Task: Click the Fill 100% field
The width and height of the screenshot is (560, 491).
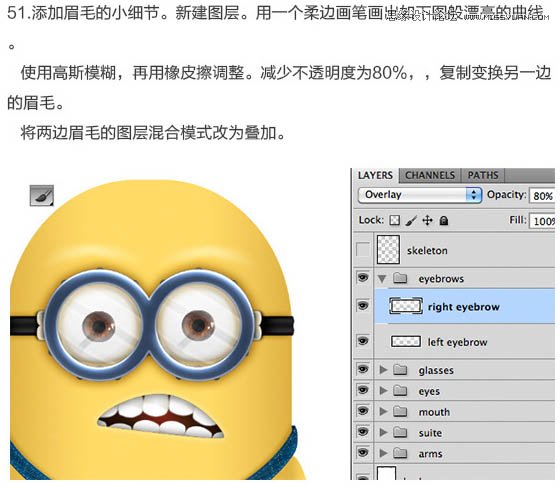Action: click(542, 221)
